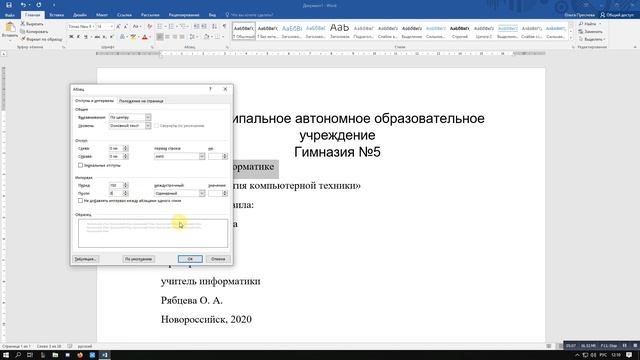Open Табуляция tab settings button
This screenshot has height=360, width=640.
[85, 259]
